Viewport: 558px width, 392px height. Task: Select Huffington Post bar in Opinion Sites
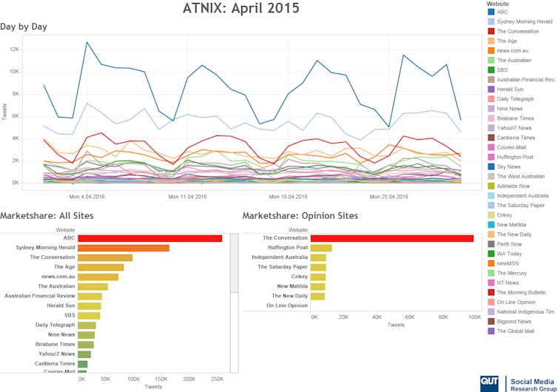point(321,248)
